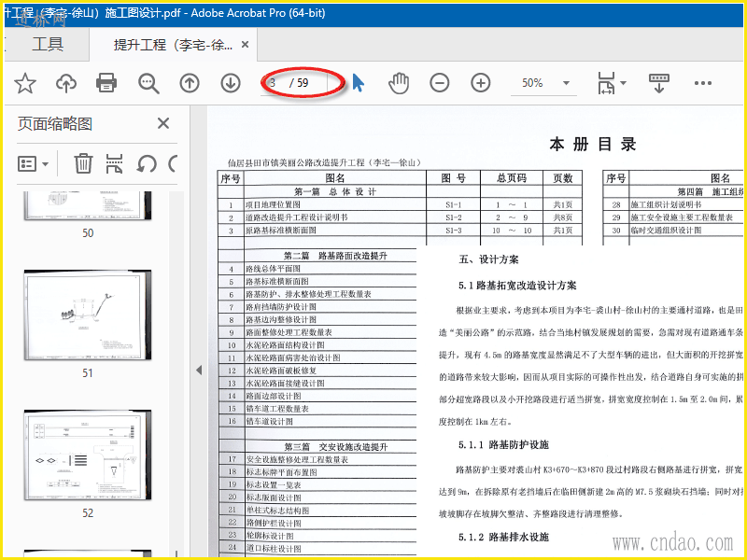
Task: Click the extract pages icon in thumbnails panel
Action: pos(114,164)
